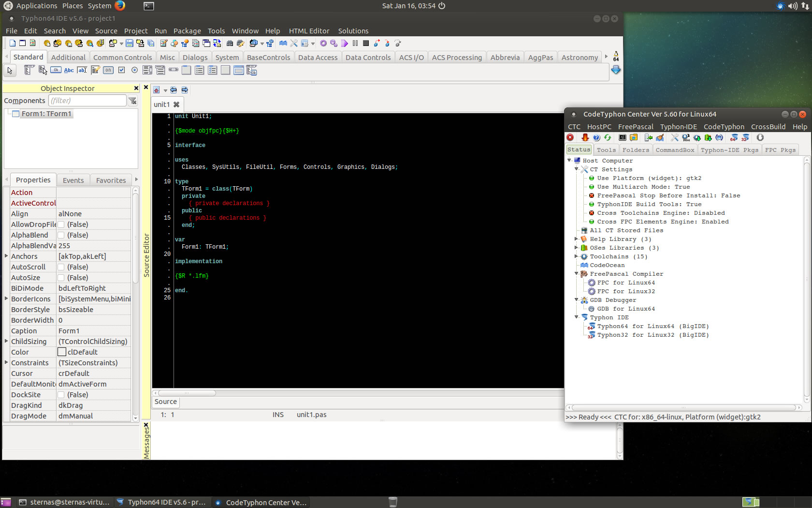Click the selection pointer tool in the palette
Viewport: 812px width, 508px height.
point(10,71)
